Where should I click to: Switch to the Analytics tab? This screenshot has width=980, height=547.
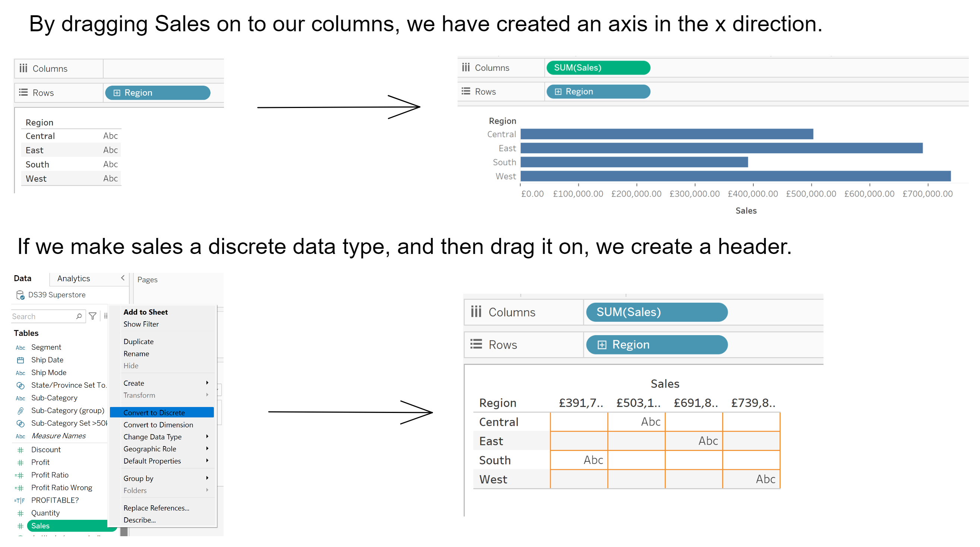pyautogui.click(x=73, y=279)
